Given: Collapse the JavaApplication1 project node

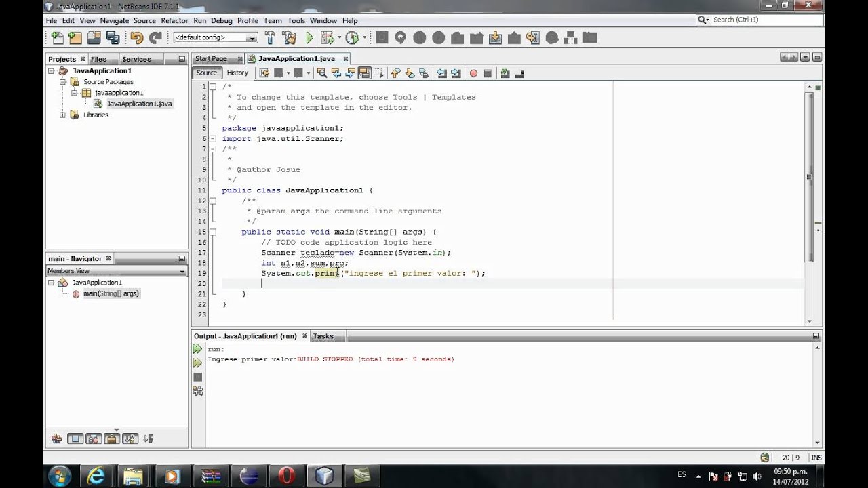Looking at the screenshot, I should pos(52,70).
